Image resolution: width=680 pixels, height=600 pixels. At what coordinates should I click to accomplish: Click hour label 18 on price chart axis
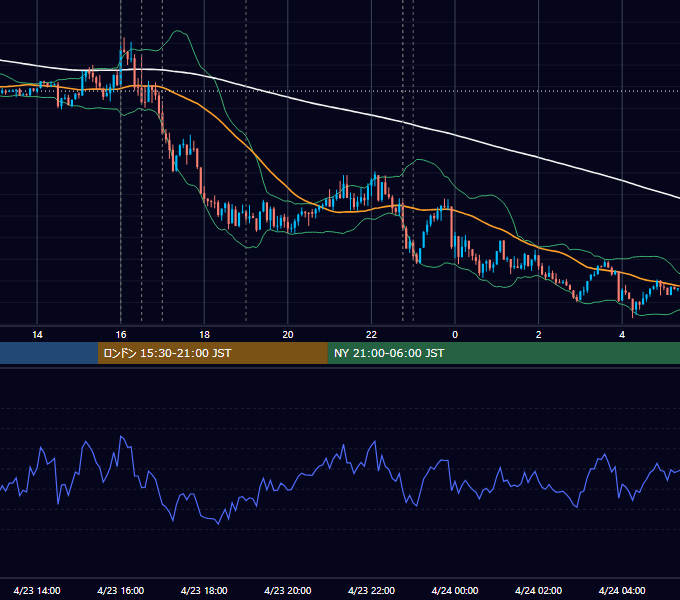pyautogui.click(x=204, y=335)
